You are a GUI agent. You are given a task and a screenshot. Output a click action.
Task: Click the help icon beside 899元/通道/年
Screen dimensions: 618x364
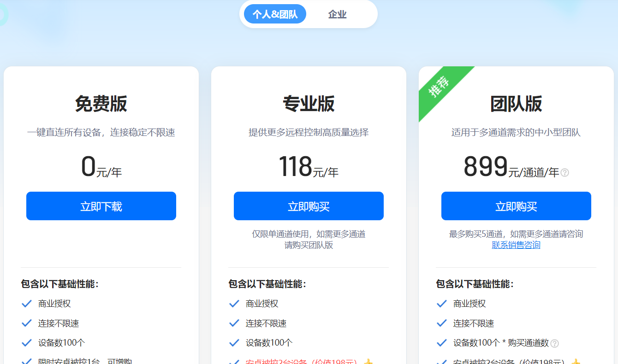coord(565,173)
